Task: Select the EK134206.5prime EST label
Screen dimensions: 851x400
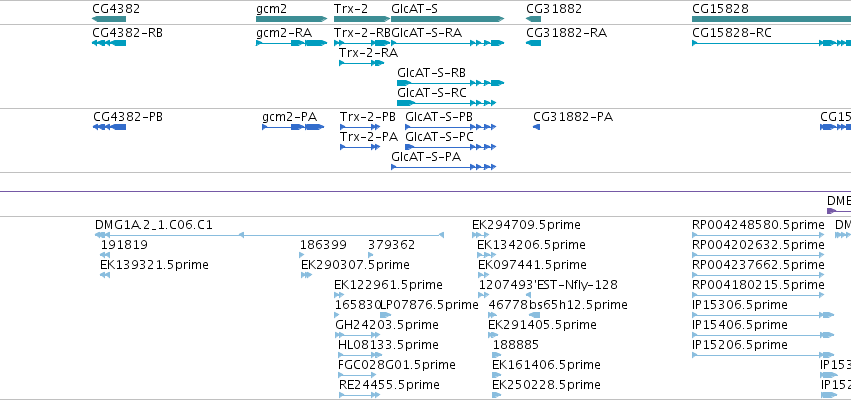Action: point(531,245)
